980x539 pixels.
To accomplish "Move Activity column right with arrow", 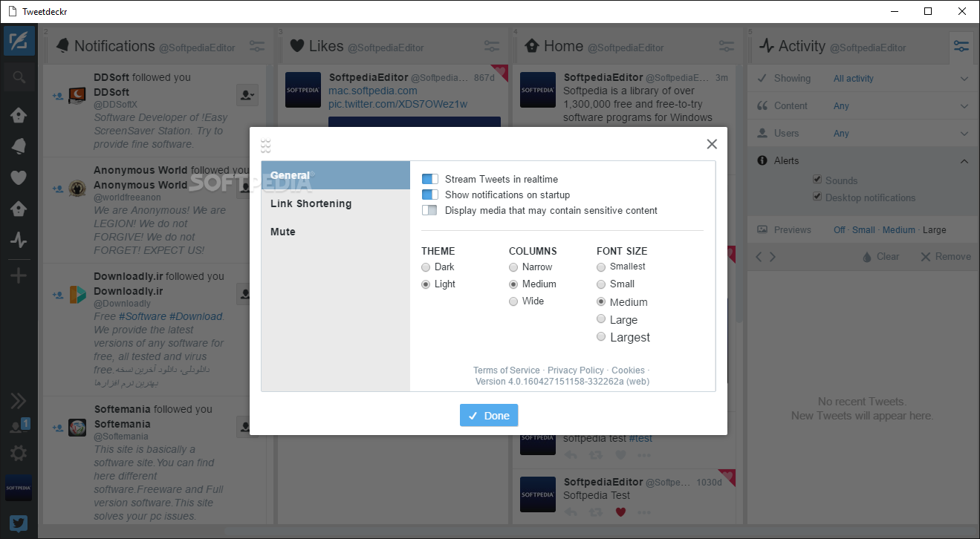I will click(x=773, y=257).
